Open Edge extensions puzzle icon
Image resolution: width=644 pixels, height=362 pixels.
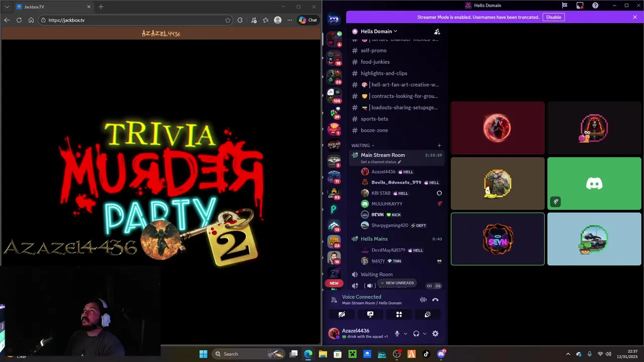pyautogui.click(x=240, y=20)
